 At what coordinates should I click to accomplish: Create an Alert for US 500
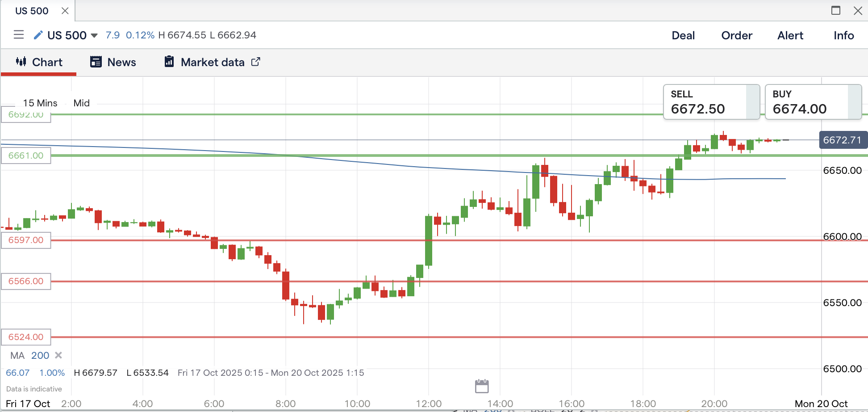click(x=790, y=35)
